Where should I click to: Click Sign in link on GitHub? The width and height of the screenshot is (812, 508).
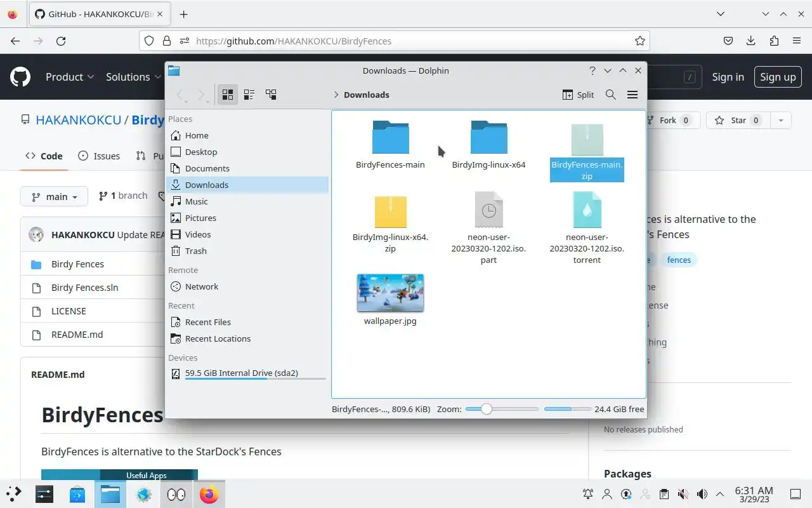coord(728,77)
